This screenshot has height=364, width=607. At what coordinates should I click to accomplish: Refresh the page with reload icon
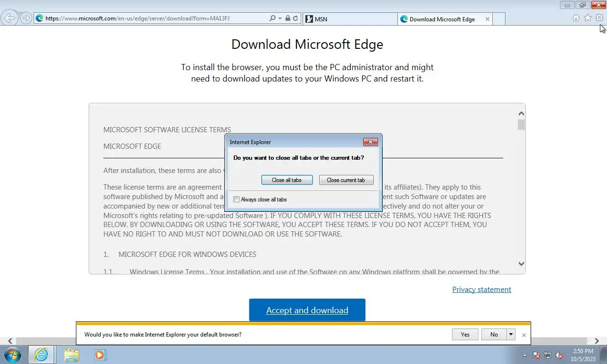(295, 18)
